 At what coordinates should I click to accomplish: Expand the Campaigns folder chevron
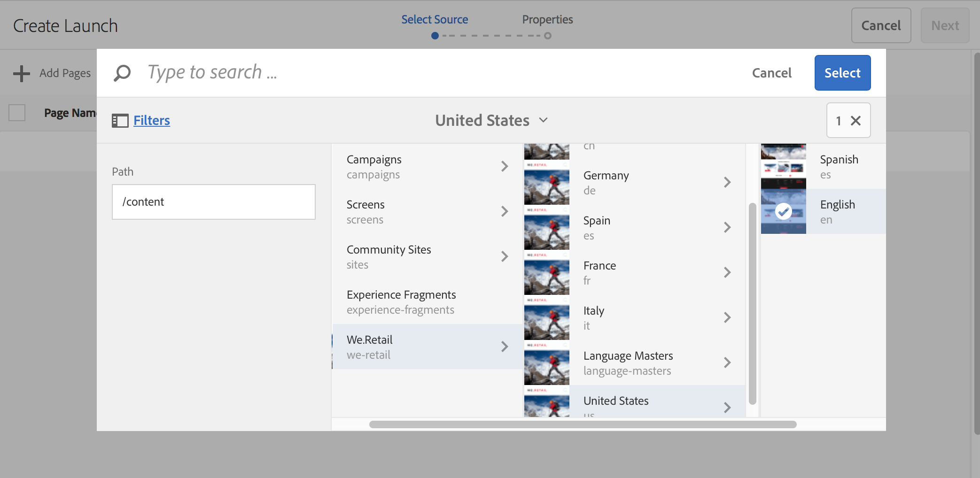click(505, 166)
